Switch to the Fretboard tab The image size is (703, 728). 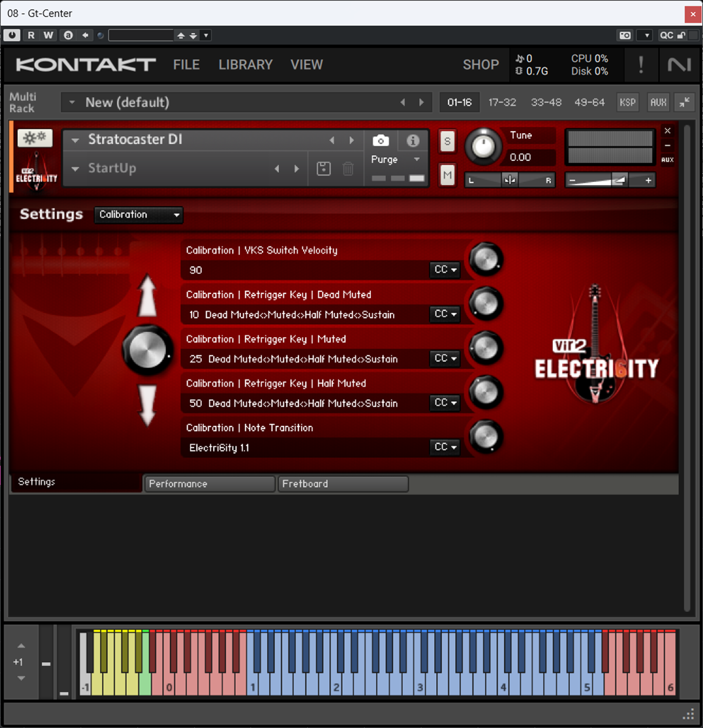343,484
